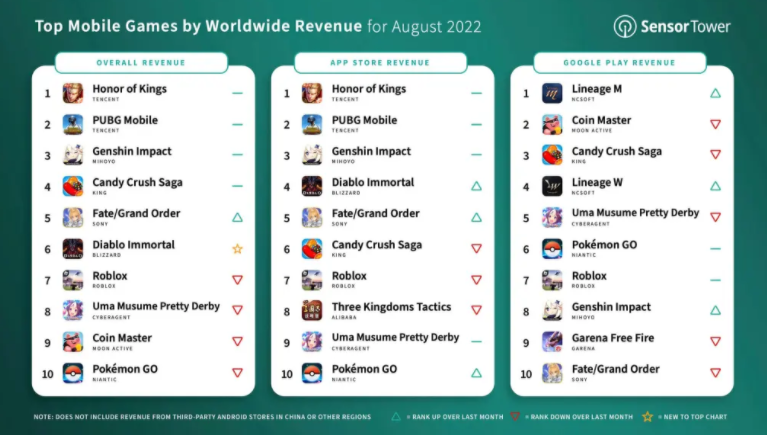
Task: Click 'Diablo Immortal' text in Overall Revenue list
Action: click(134, 245)
